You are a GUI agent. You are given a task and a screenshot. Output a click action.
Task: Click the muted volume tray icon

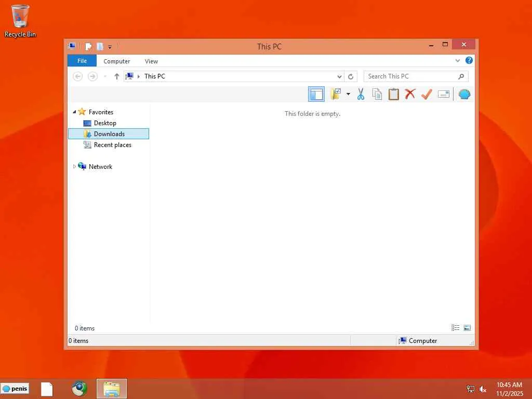click(x=483, y=389)
